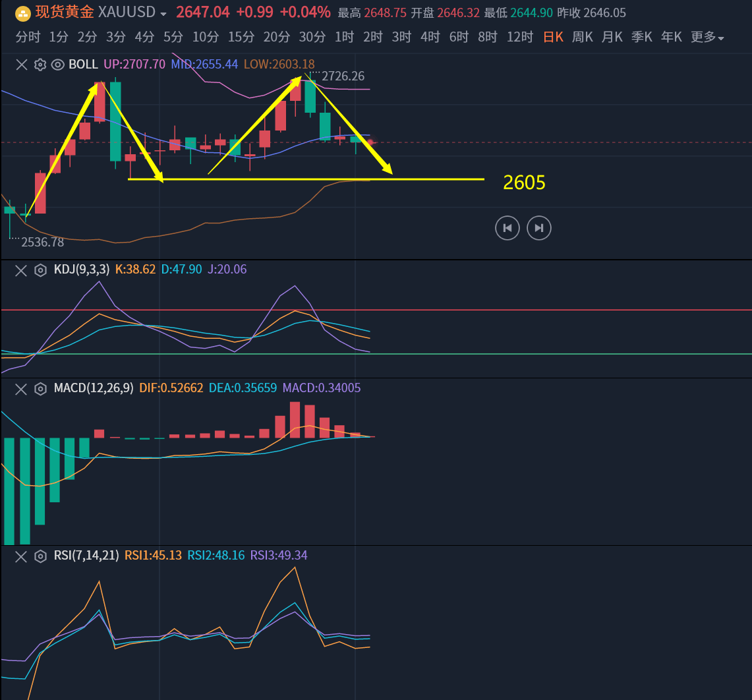Switch to the 周K weekly chart
This screenshot has height=700, width=752.
point(582,37)
